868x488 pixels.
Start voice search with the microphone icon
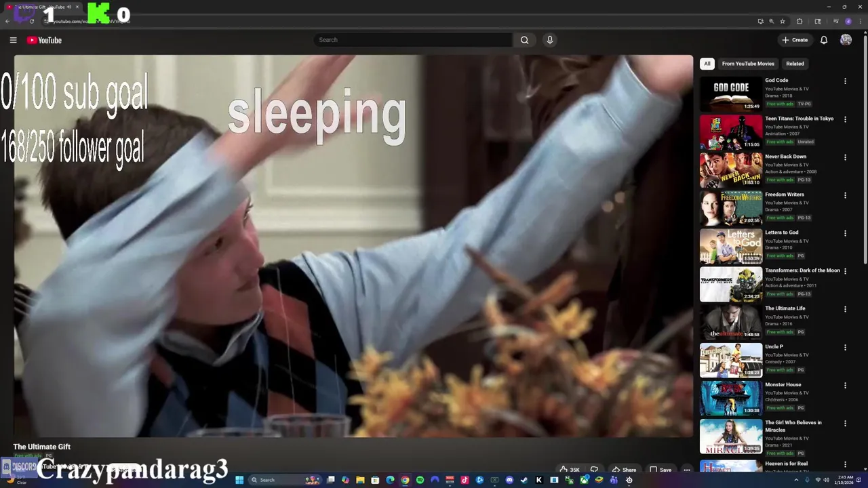550,40
